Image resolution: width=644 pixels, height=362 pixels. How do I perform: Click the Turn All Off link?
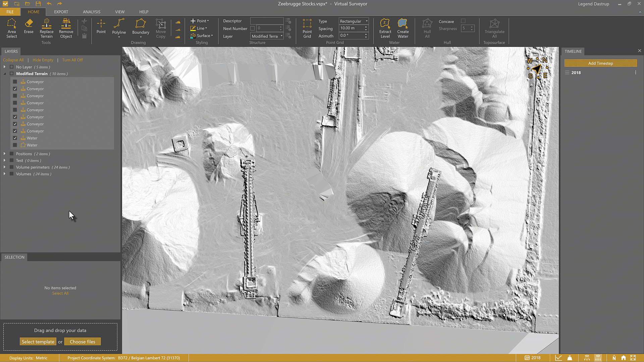(x=72, y=60)
